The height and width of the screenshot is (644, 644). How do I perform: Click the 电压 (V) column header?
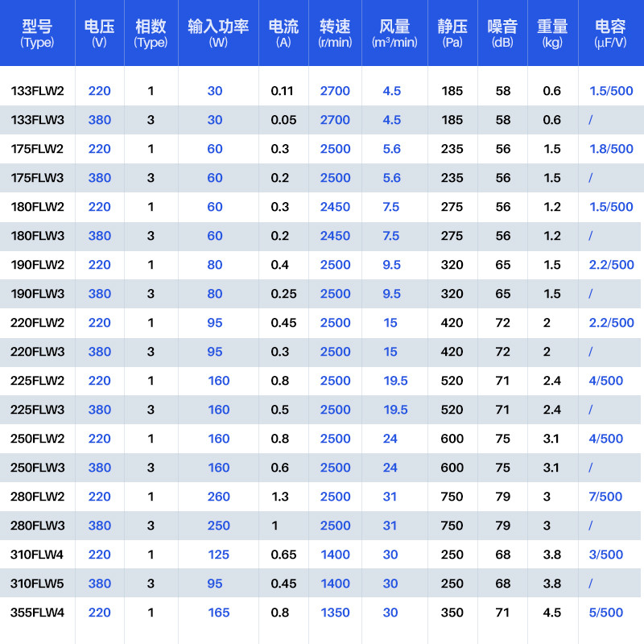pos(99,34)
